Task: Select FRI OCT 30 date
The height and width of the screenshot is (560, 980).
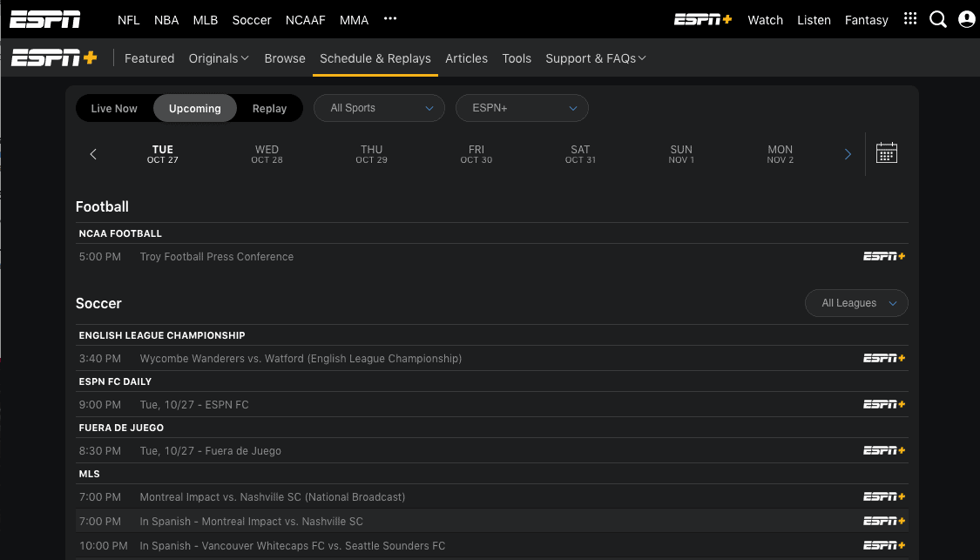Action: click(x=476, y=154)
